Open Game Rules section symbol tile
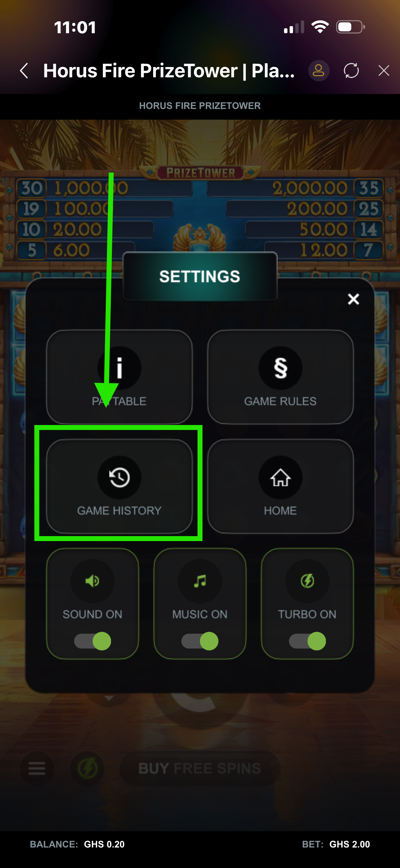 [x=280, y=376]
